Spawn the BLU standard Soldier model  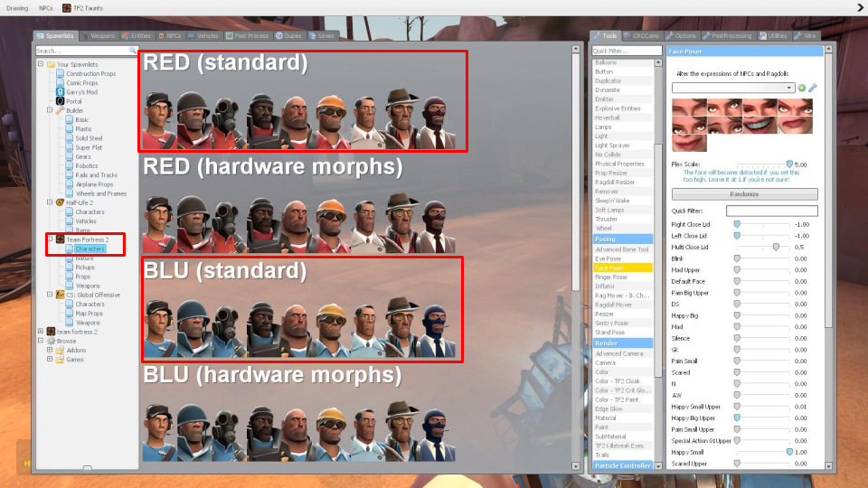tap(193, 328)
